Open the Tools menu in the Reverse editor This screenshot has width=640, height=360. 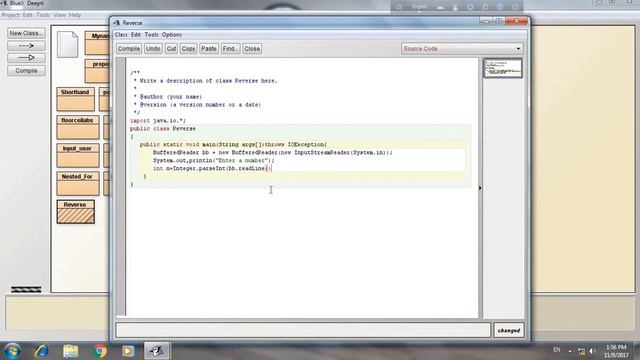[x=151, y=35]
